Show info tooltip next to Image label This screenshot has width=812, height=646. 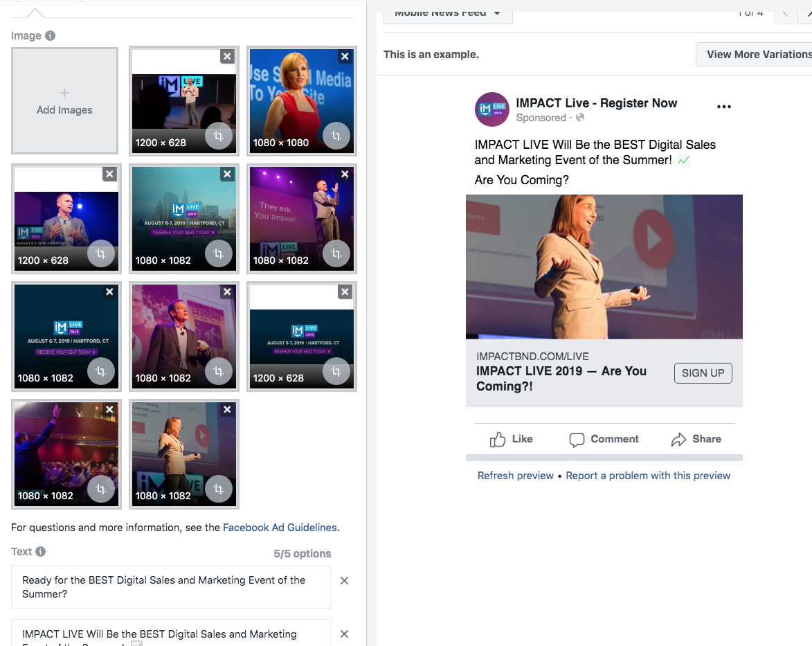pyautogui.click(x=51, y=36)
